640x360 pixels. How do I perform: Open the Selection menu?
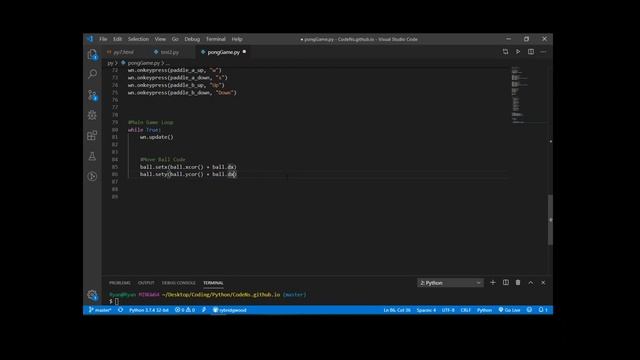click(138, 39)
